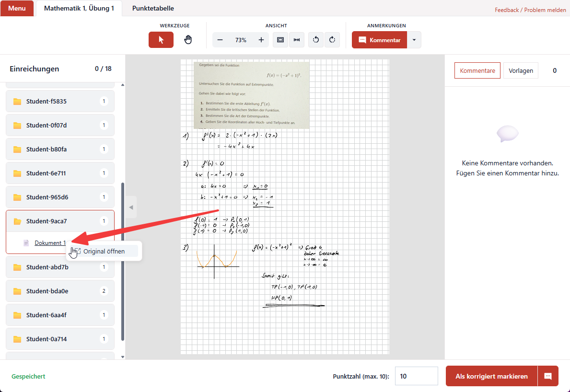Expand Student-965d6 folder
The image size is (570, 392).
[60, 197]
